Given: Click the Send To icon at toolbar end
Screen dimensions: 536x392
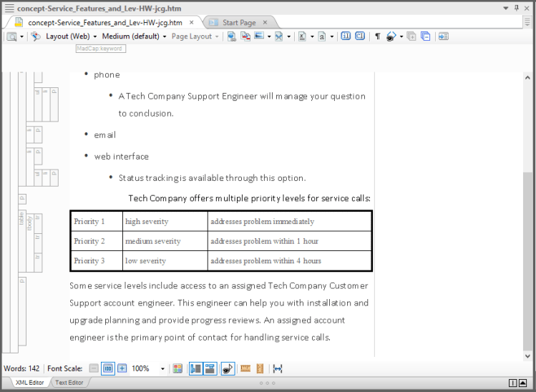Looking at the screenshot, I should [x=444, y=36].
